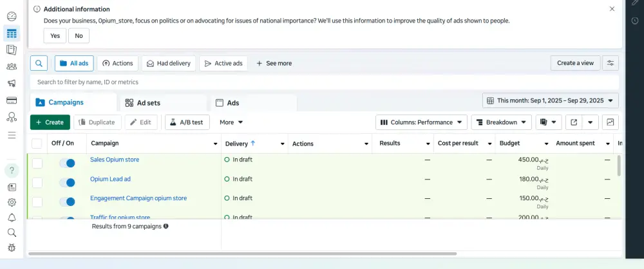
Task: Expand the Breakdown dropdown
Action: (501, 122)
